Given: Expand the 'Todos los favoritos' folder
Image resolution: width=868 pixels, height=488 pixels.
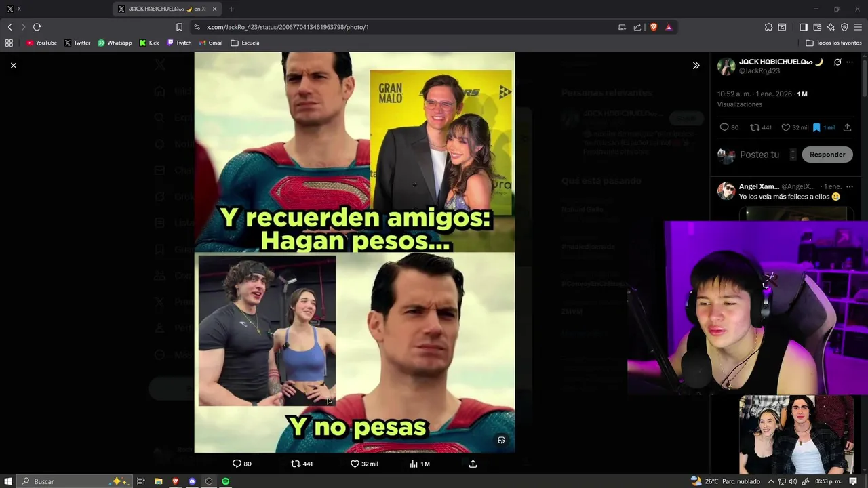Looking at the screenshot, I should pyautogui.click(x=833, y=43).
